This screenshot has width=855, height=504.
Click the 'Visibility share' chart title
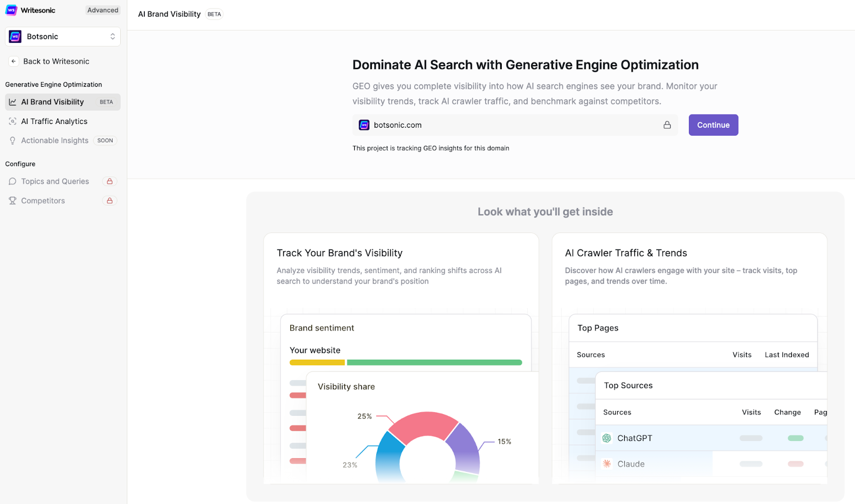coord(346,387)
